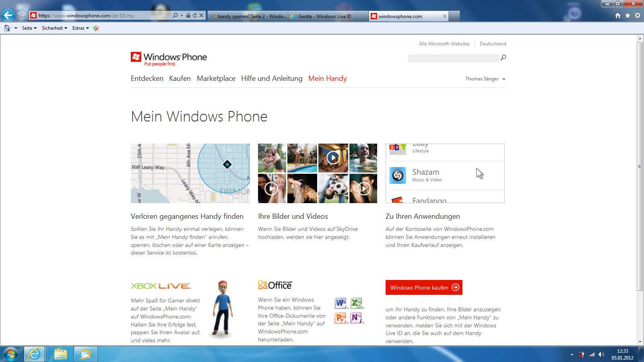Screen dimensions: 644x362
Task: Open Favorites with the star icon
Action: [627, 16]
